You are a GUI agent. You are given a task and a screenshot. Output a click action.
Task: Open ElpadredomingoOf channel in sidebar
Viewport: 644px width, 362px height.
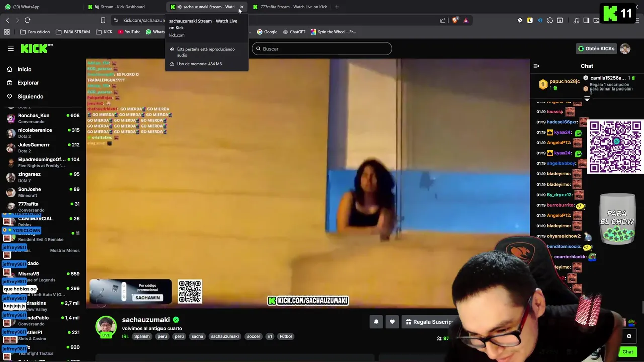click(x=43, y=162)
